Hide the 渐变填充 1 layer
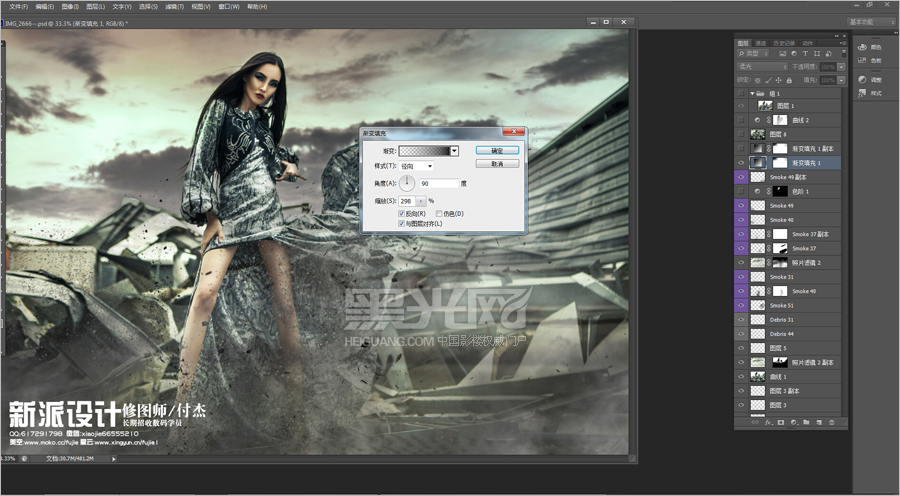900x496 pixels. tap(742, 163)
